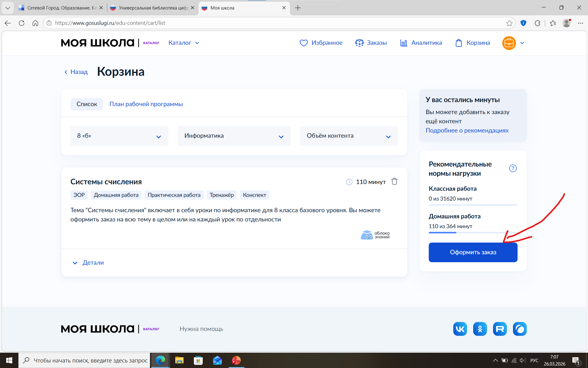Open Объём контента dropdown
Screen dimensions: 588x368
349,136
